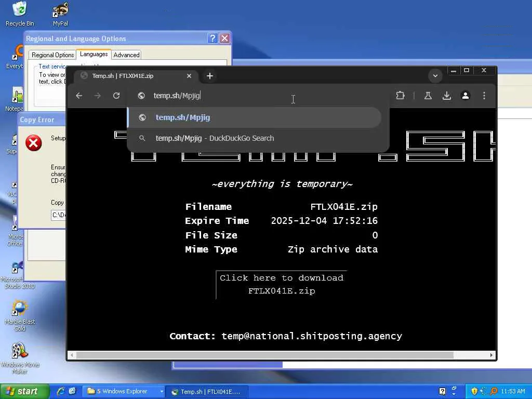This screenshot has width=532, height=399.
Task: Click the security shield tray icon
Action: [x=474, y=391]
